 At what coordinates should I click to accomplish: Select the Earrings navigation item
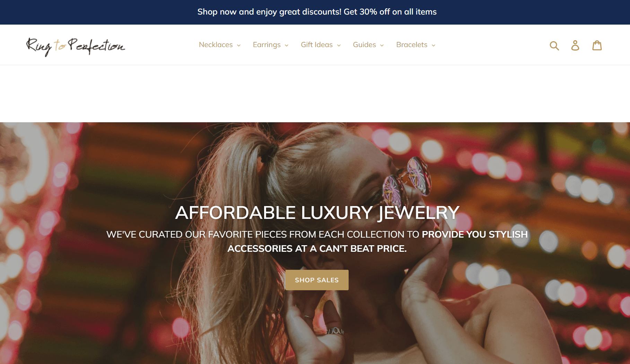[266, 45]
